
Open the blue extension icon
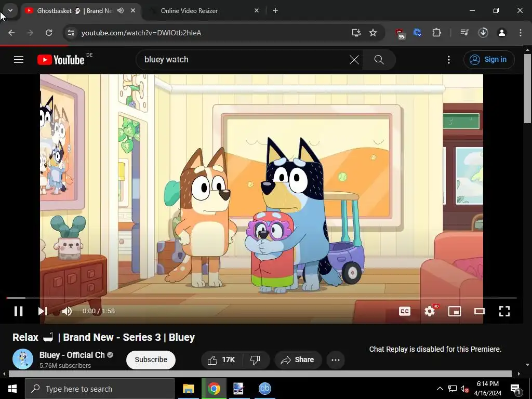417,33
